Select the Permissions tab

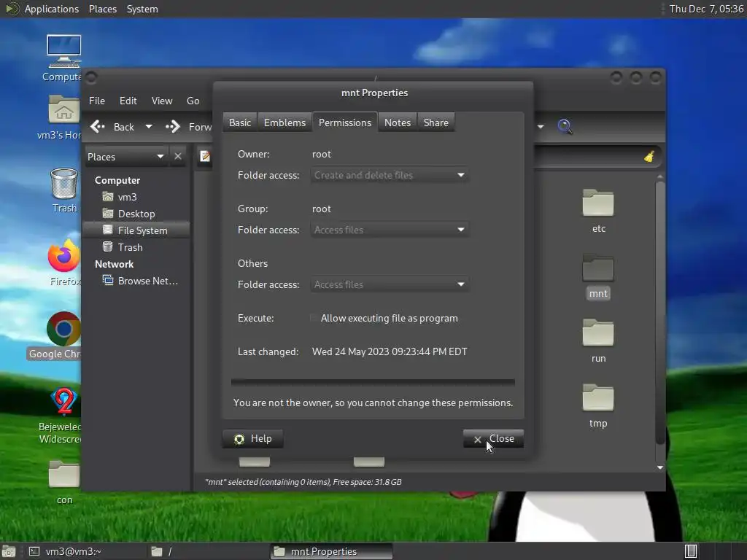coord(345,122)
